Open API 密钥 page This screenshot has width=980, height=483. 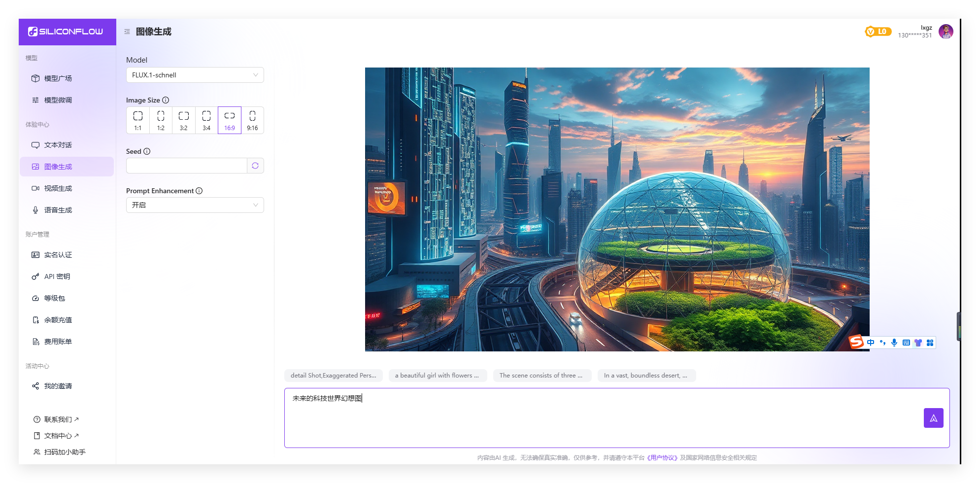67,276
